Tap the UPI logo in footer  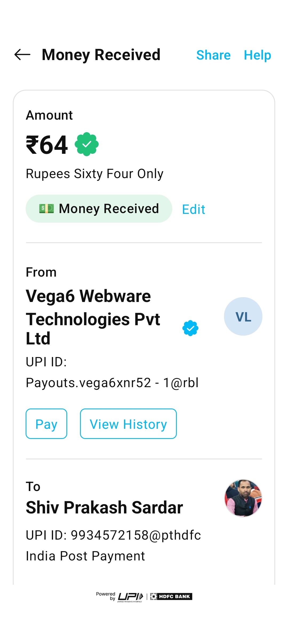click(x=130, y=596)
